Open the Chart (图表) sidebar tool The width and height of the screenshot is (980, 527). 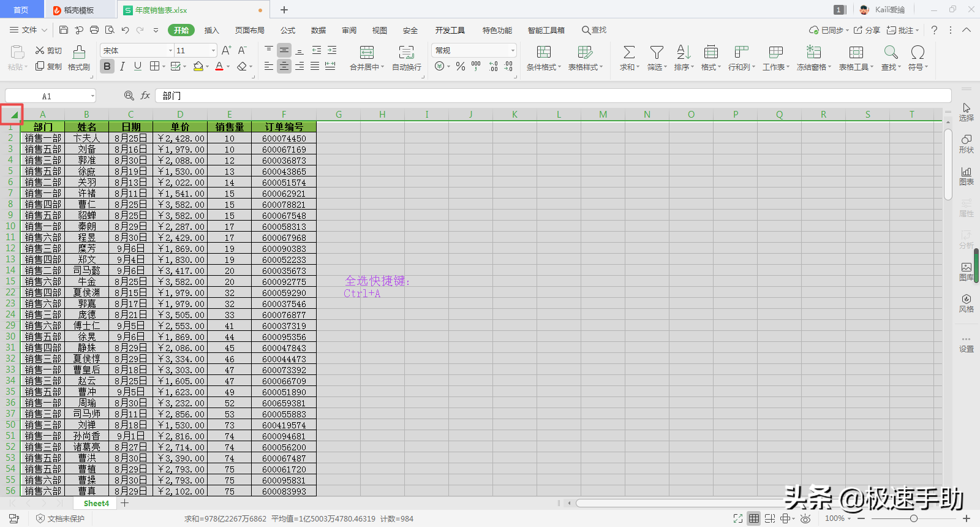[967, 176]
